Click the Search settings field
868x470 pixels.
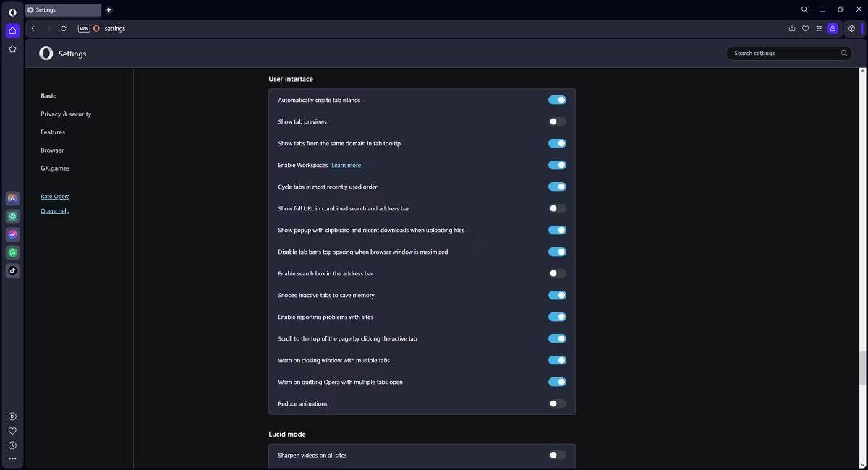pos(785,53)
